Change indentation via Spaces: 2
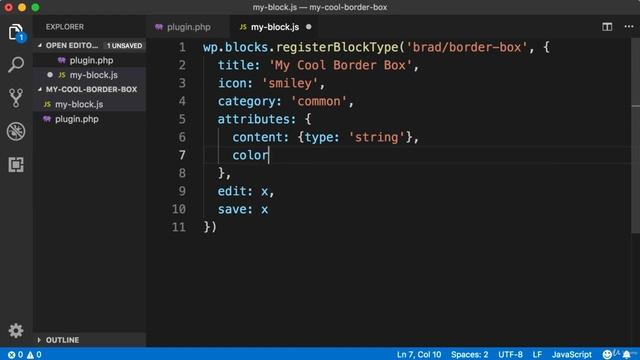 tap(469, 354)
